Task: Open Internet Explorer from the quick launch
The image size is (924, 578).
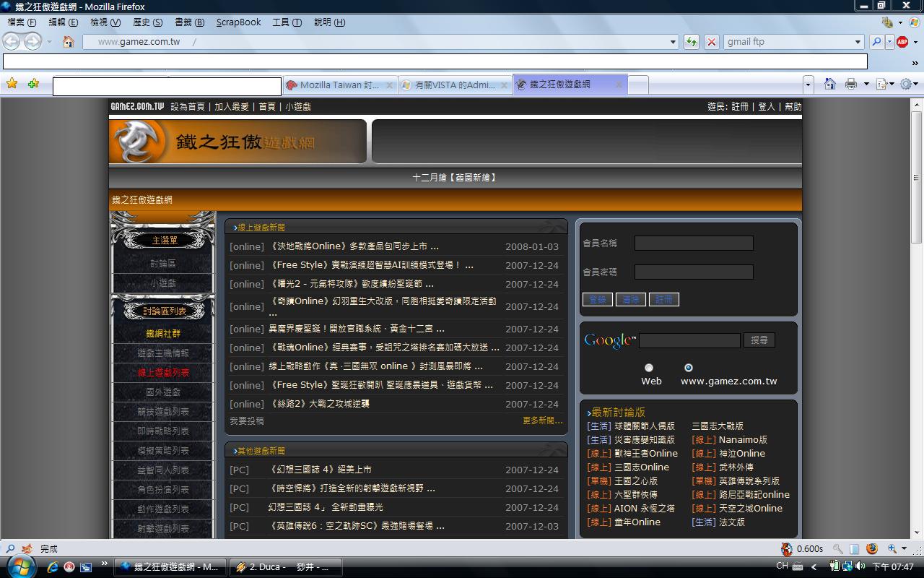Action: (53, 567)
